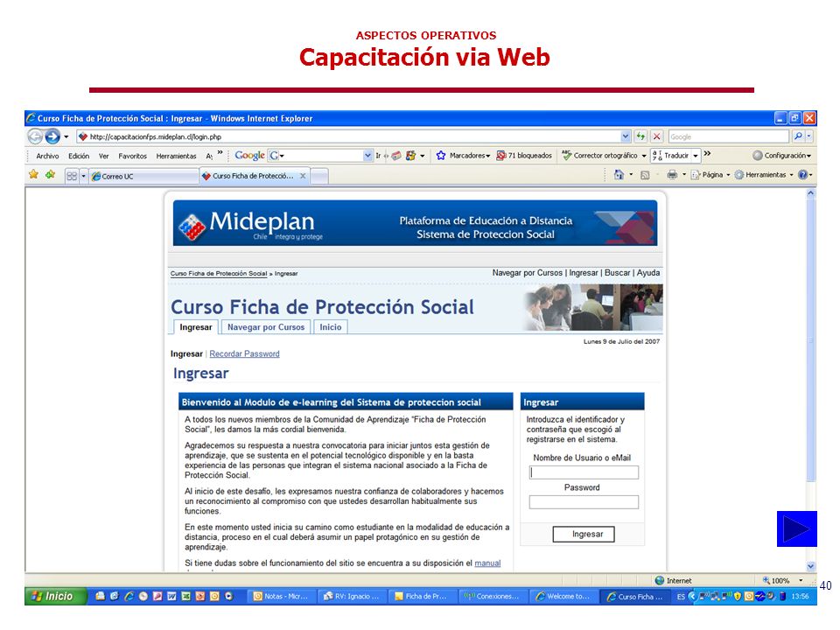
Task: Open Corrector ortográfico dropdown arrow
Action: point(644,156)
